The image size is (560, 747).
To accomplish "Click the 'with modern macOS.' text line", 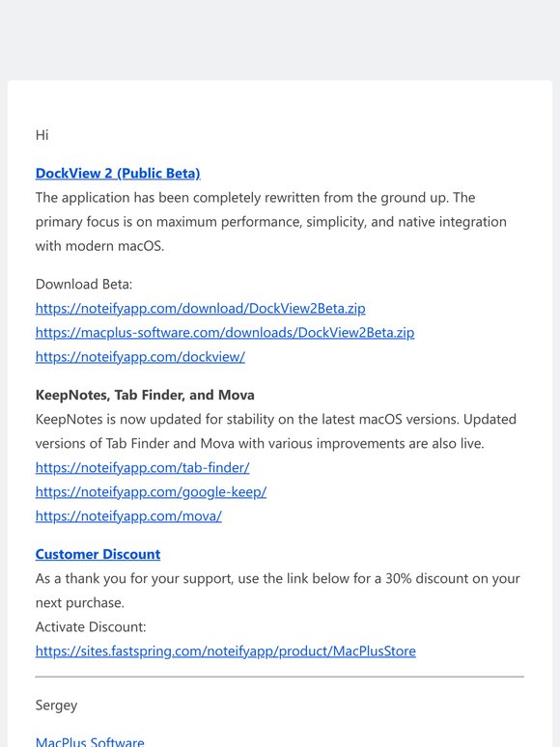I will click(x=99, y=246).
